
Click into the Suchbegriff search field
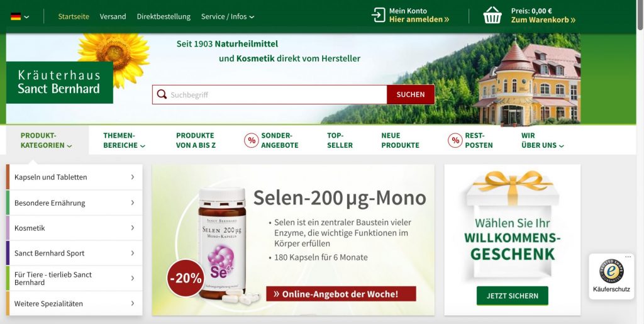click(277, 95)
